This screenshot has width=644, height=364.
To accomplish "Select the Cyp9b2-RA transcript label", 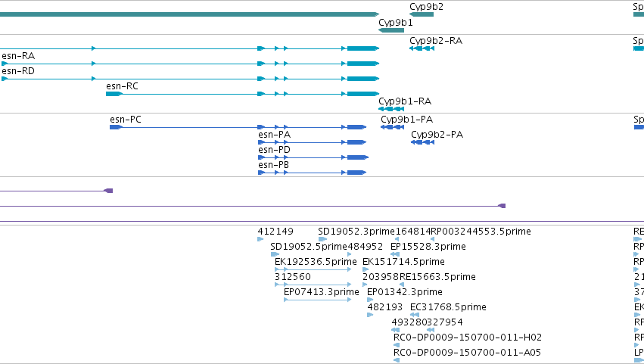I will (x=436, y=41).
